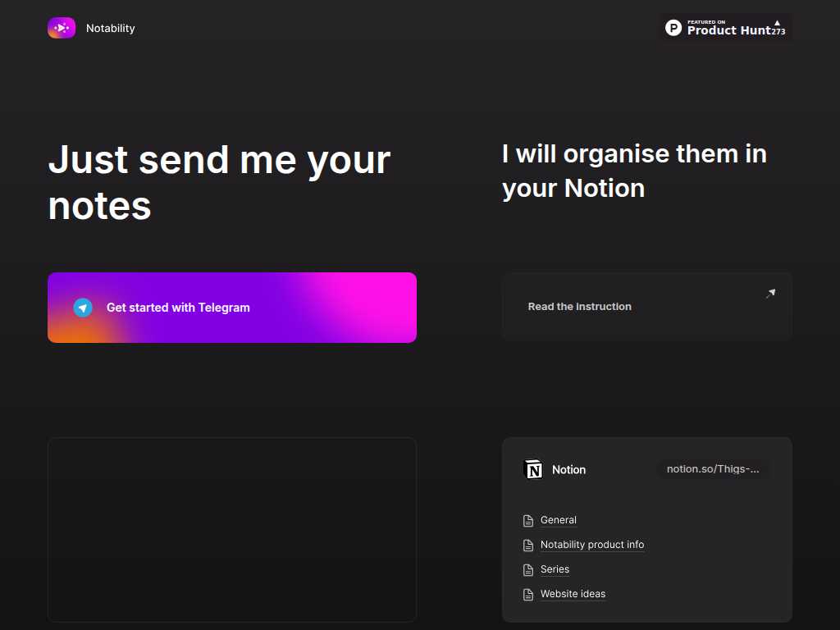Click the Notion logo icon
Image resolution: width=840 pixels, height=630 pixels.
coord(533,469)
